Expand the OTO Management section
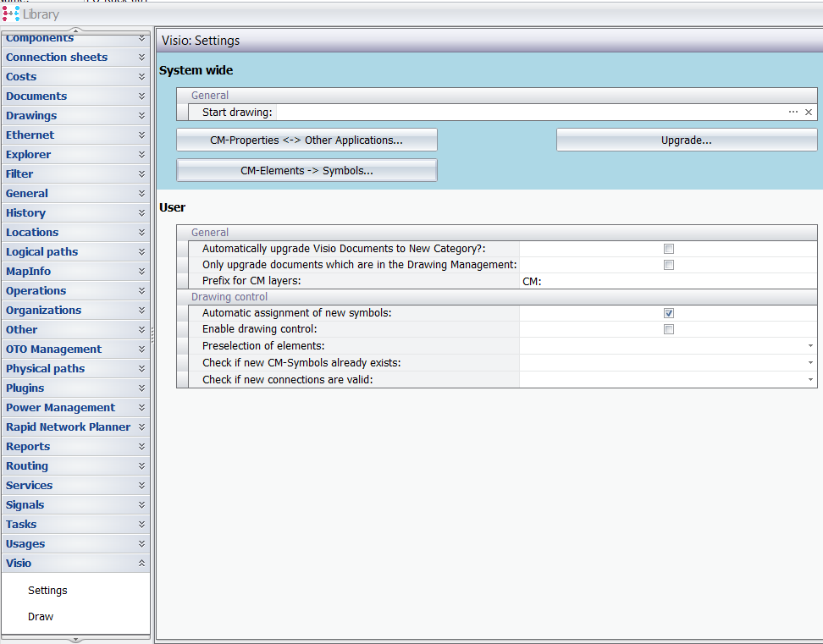This screenshot has width=823, height=644. coord(75,350)
